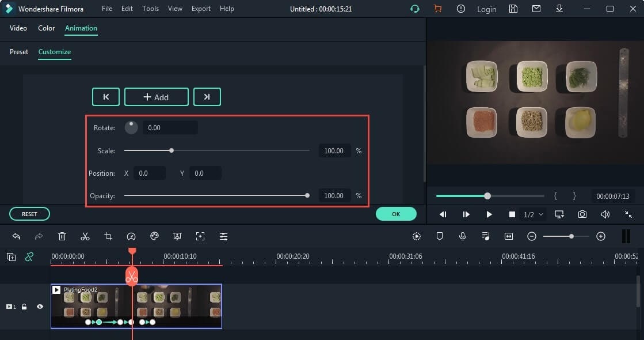Select the Animation tab

click(x=81, y=28)
